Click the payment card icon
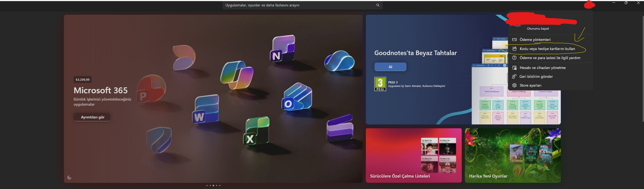This screenshot has width=644, height=189. (x=514, y=40)
